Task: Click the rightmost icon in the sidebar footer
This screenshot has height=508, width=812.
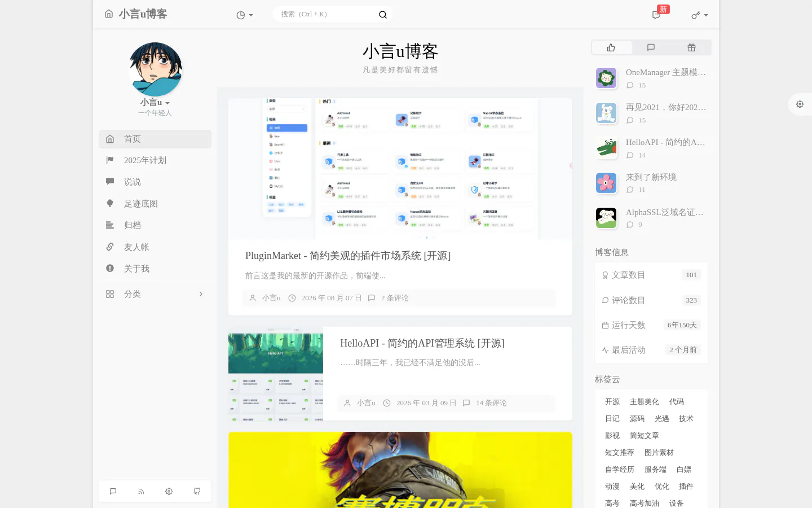Action: pyautogui.click(x=197, y=492)
